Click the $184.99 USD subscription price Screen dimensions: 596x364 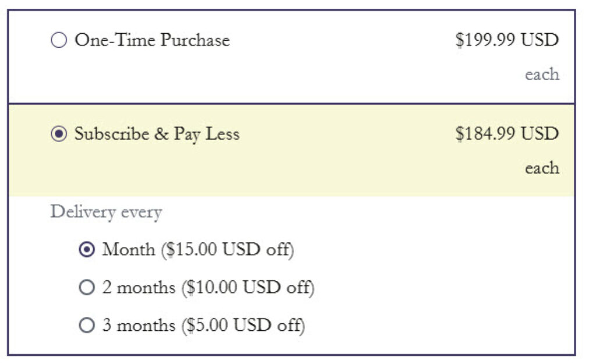click(506, 134)
